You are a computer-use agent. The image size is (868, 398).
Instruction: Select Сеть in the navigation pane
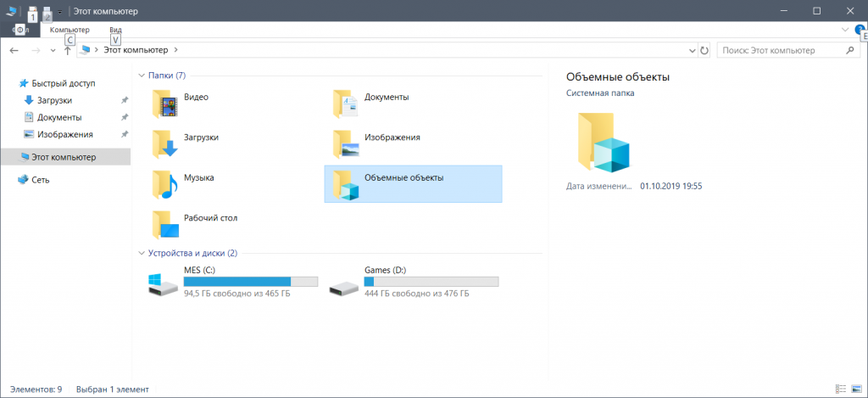(40, 180)
